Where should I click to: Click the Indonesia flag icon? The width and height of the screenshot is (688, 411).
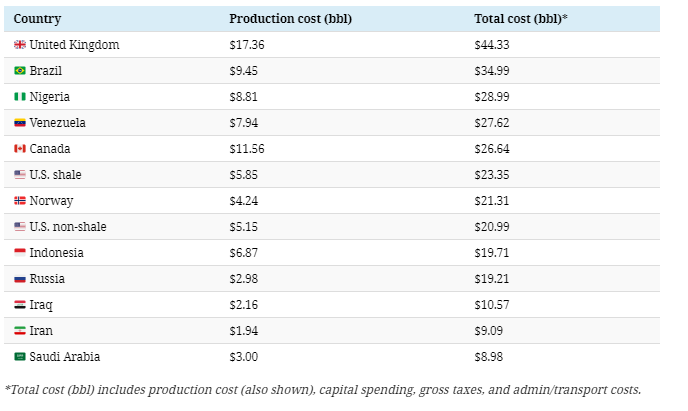(x=20, y=253)
